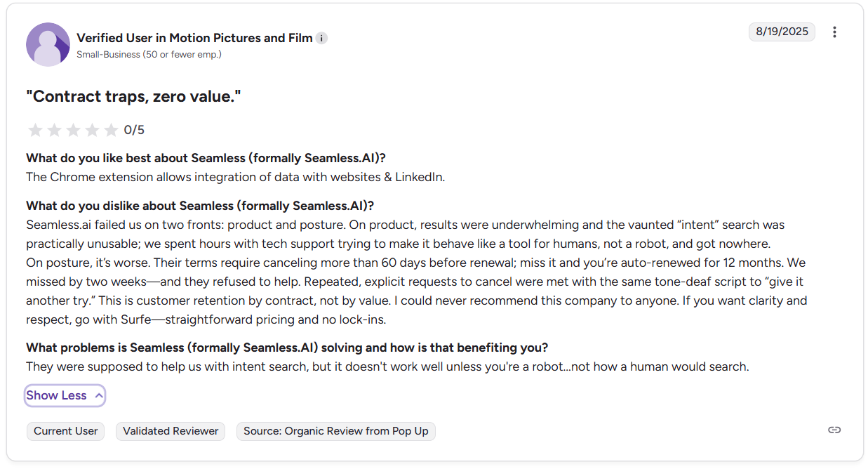Click the fourth rating star
Image resolution: width=868 pixels, height=469 pixels.
click(x=92, y=130)
